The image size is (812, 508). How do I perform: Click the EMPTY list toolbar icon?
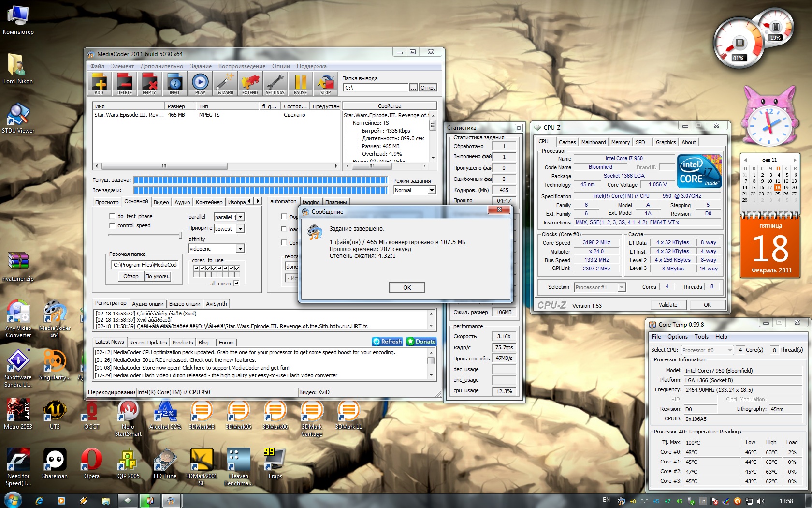149,83
